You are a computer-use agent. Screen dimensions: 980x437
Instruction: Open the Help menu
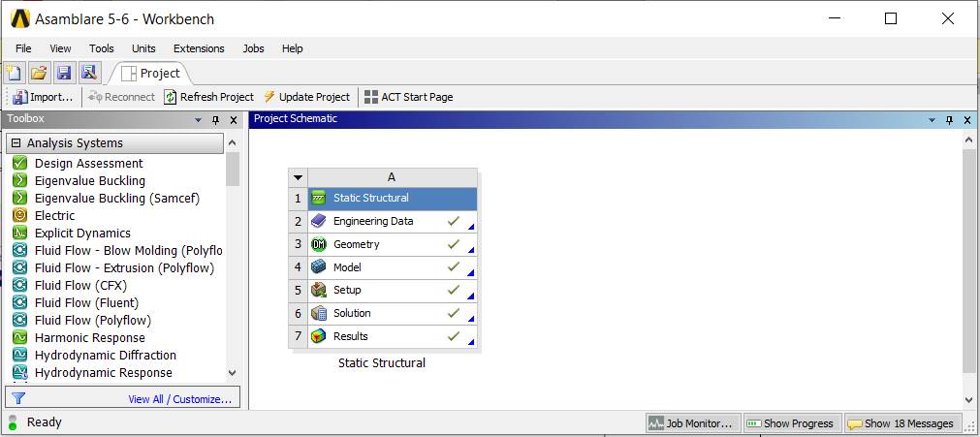tap(292, 48)
